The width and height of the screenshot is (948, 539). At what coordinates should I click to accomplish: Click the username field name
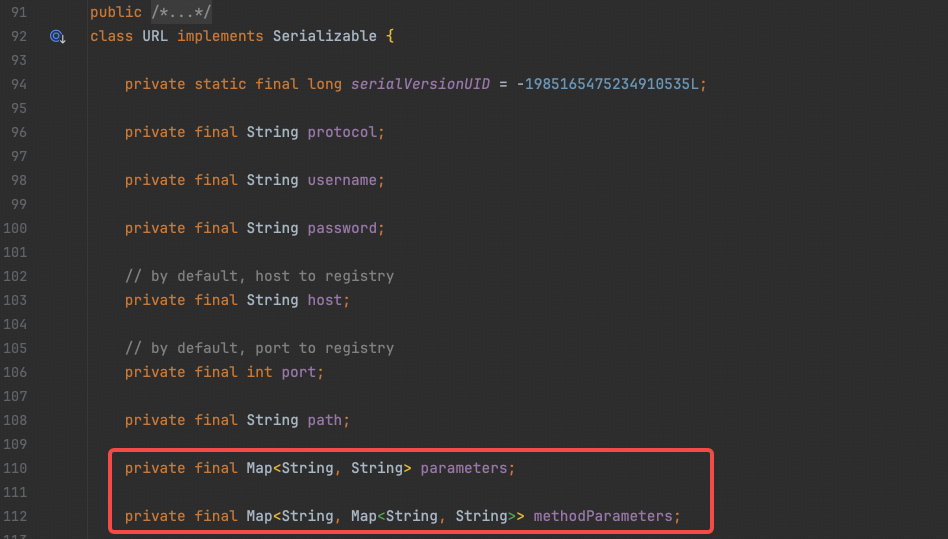343,180
